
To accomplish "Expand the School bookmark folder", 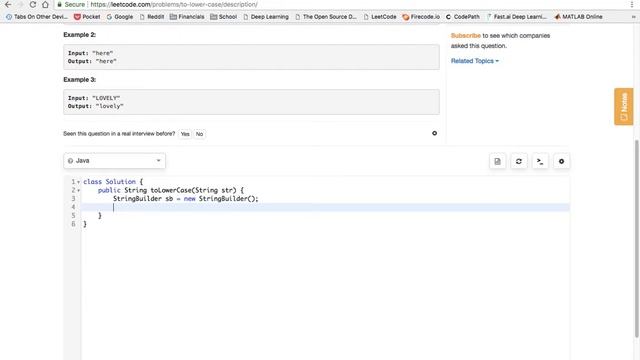I will click(x=224, y=17).
